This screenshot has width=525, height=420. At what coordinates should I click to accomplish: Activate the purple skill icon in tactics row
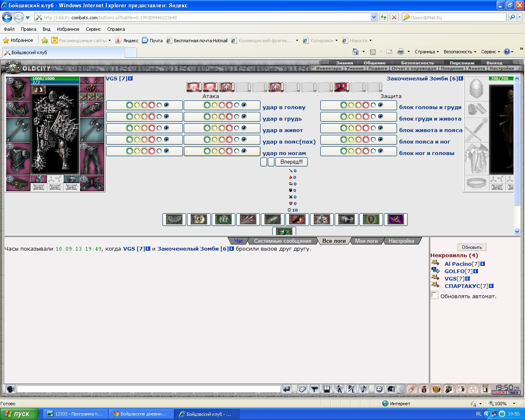[396, 219]
